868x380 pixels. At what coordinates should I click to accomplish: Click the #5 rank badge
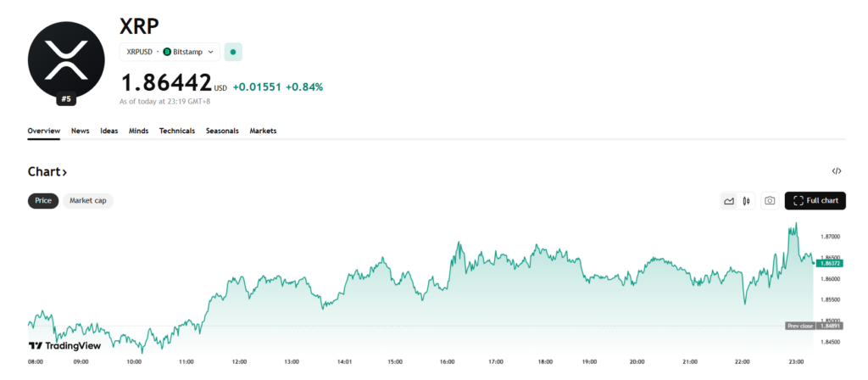point(67,100)
